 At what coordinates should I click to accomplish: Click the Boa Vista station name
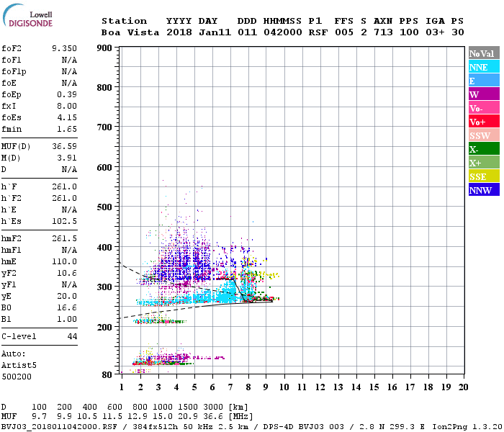(x=130, y=32)
